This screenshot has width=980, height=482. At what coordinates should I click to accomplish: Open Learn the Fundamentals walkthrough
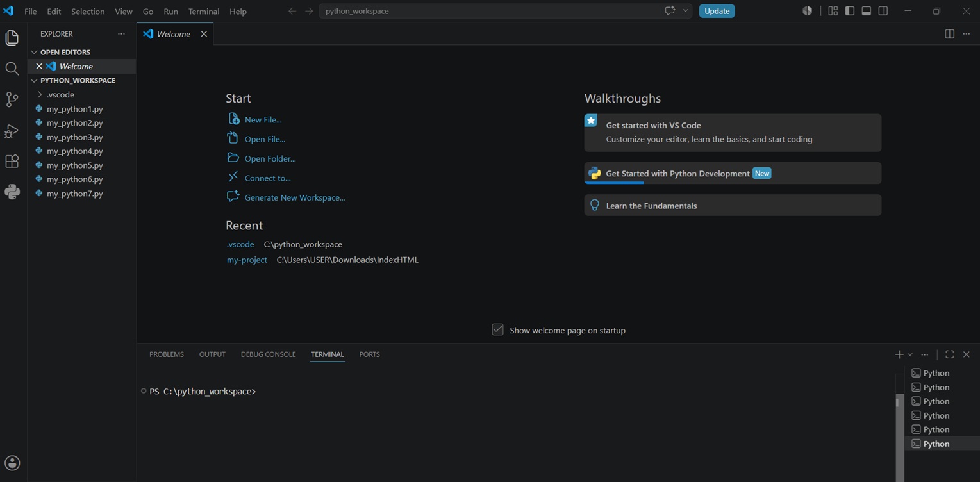click(733, 205)
